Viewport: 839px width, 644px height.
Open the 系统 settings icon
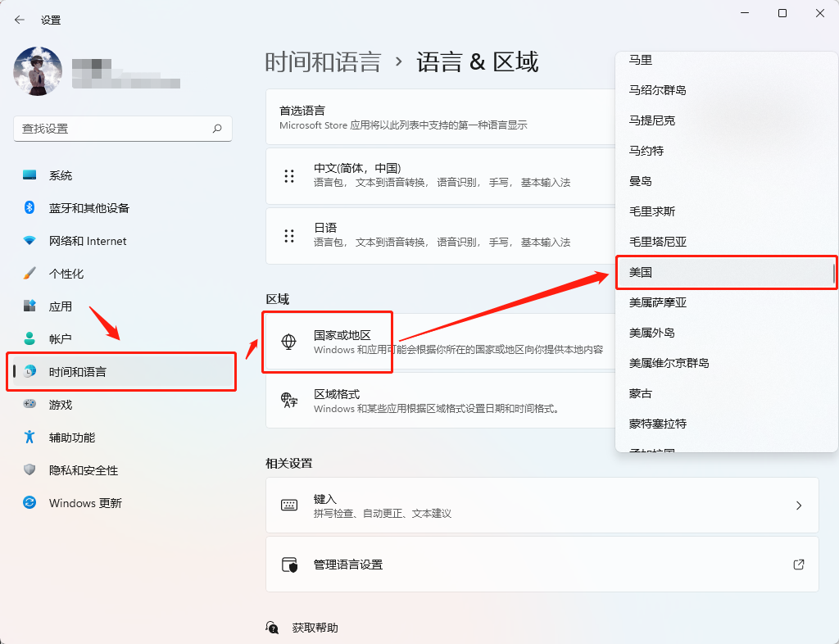coord(29,175)
